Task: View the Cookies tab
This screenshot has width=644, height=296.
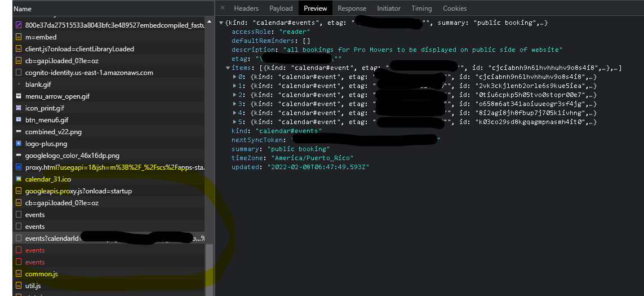Action: tap(455, 8)
